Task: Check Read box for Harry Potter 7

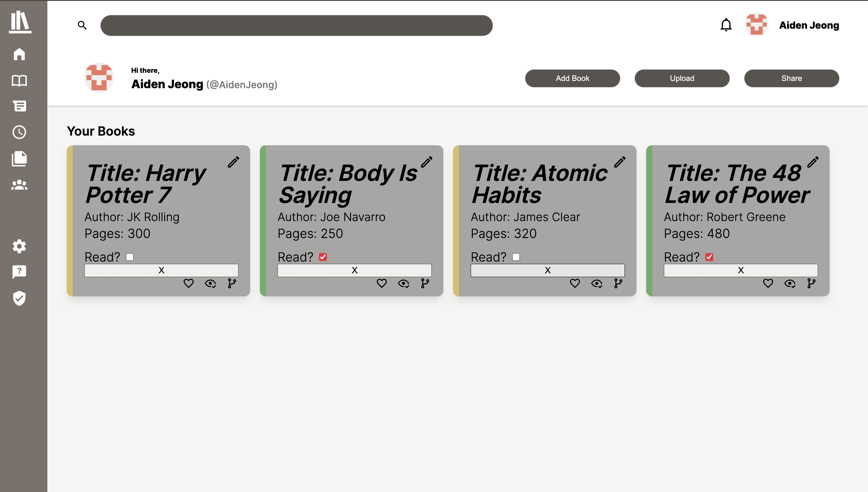Action: pyautogui.click(x=130, y=257)
